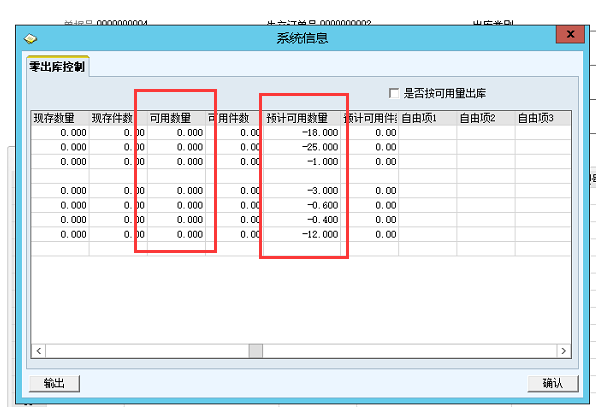The image size is (596, 407).
Task: Click the -18.000 predicted quantity cell
Action: (x=302, y=133)
